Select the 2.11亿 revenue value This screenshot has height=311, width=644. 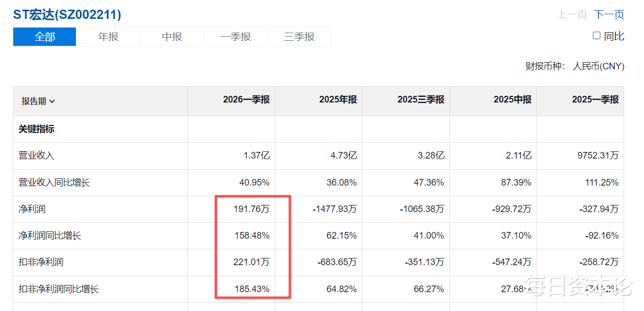point(518,155)
